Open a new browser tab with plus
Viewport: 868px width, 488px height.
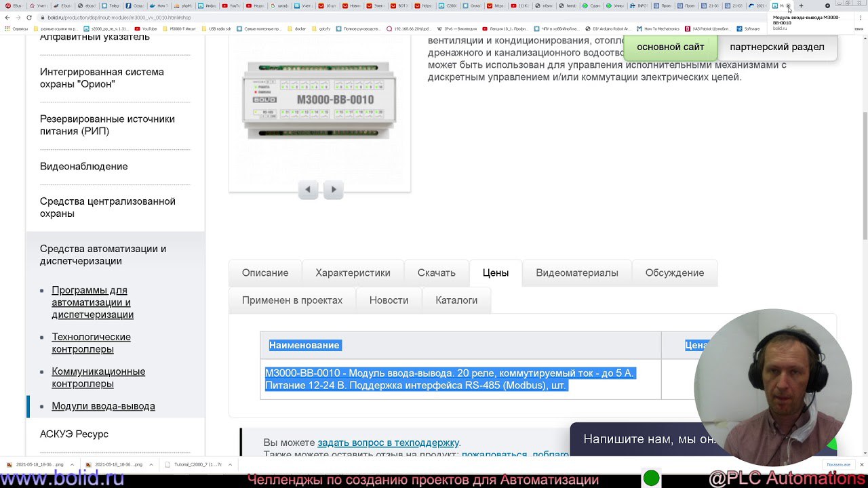tap(801, 5)
